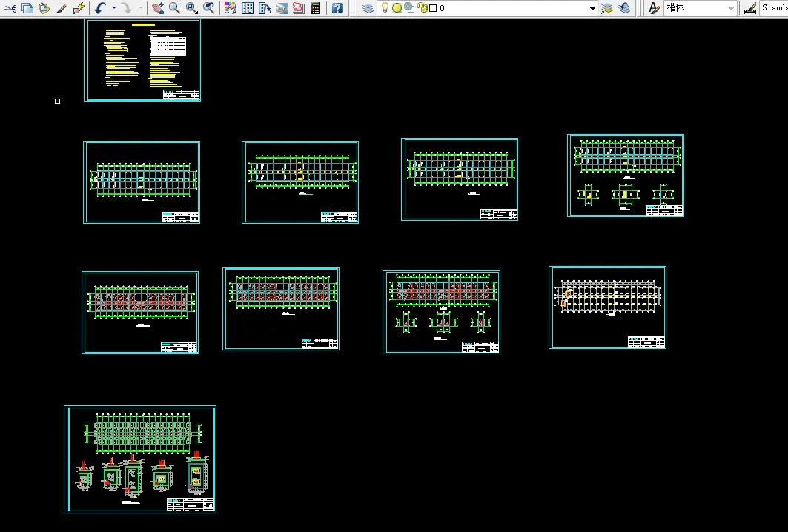
Task: Click the Make Object's Layer Current button
Action: [x=607, y=8]
